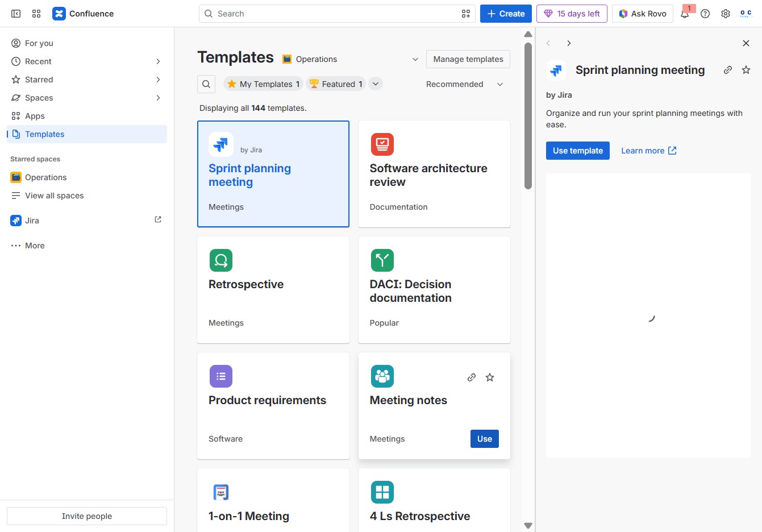Viewport: 762px width, 532px height.
Task: Click the Software architecture review icon
Action: [x=382, y=144]
